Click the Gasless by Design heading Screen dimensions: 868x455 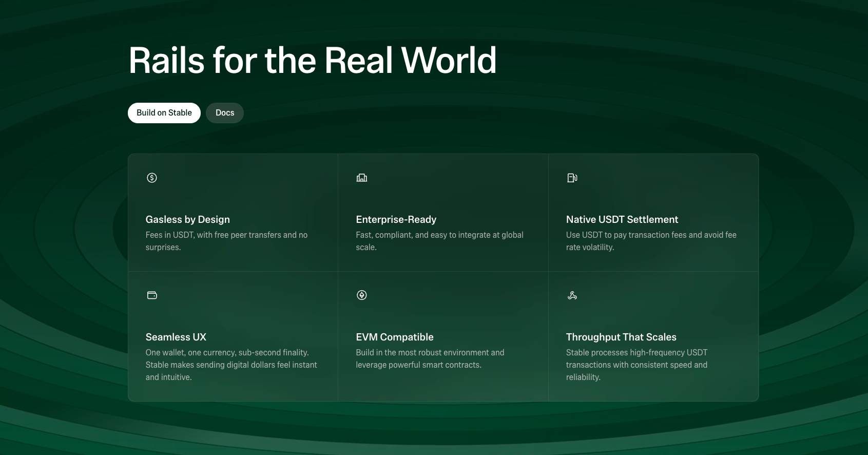coord(187,219)
